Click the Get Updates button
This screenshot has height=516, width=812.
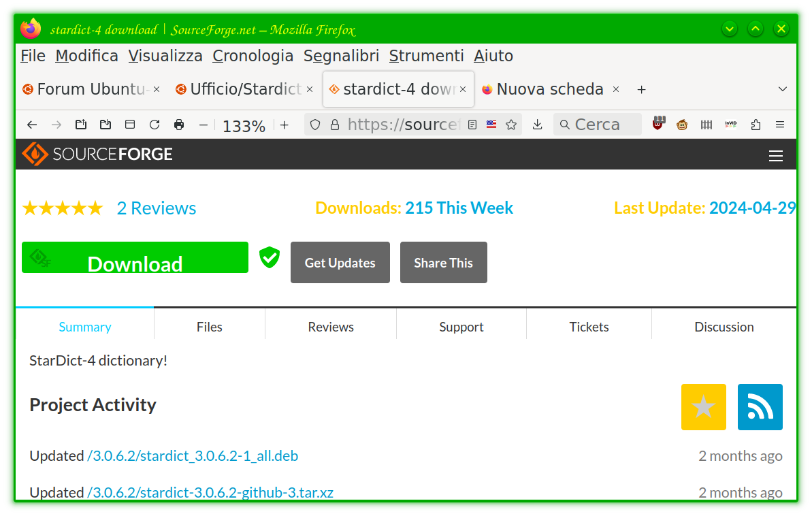tap(340, 263)
